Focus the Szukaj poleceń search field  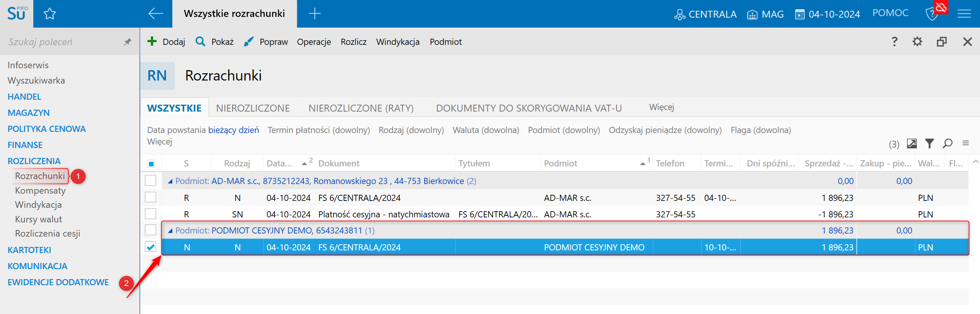(x=63, y=42)
